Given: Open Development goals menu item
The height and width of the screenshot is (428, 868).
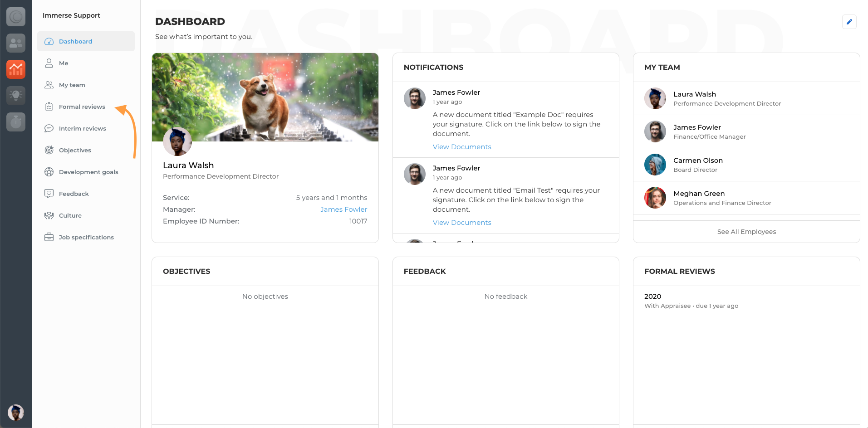Looking at the screenshot, I should pyautogui.click(x=86, y=172).
